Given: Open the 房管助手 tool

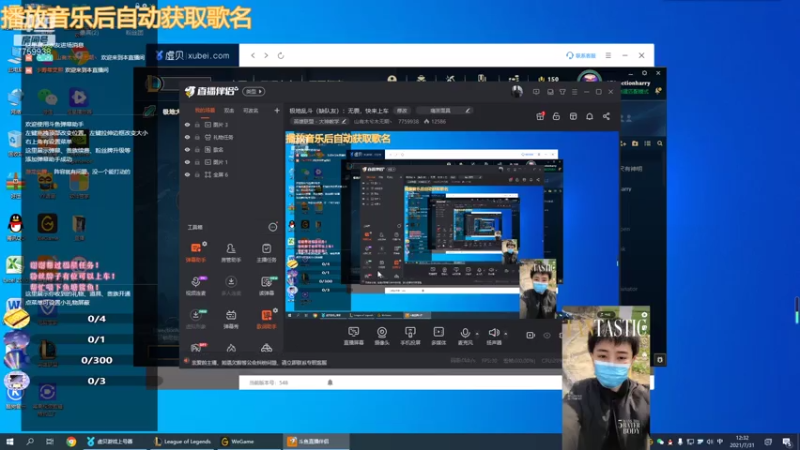Looking at the screenshot, I should tap(231, 252).
